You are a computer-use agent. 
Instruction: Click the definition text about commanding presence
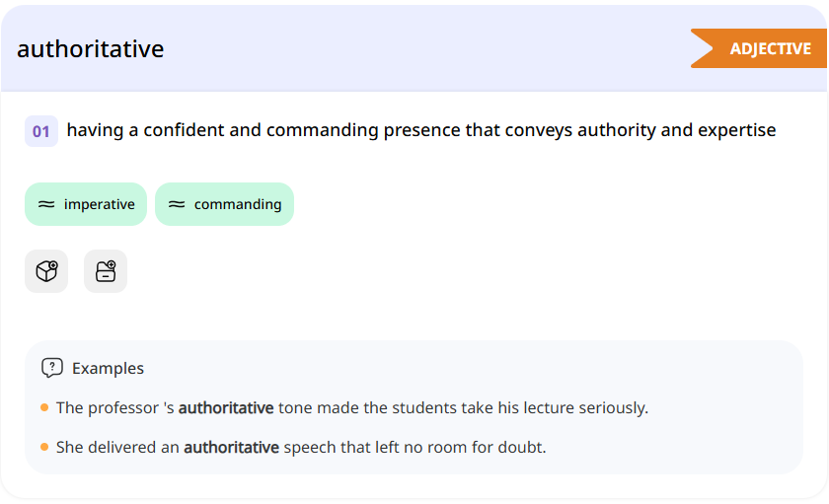420,130
